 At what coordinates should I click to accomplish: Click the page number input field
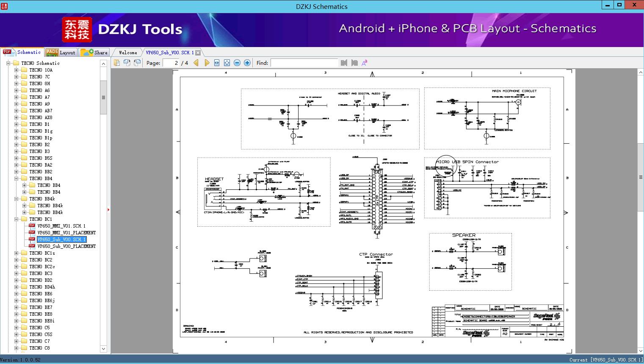click(171, 63)
